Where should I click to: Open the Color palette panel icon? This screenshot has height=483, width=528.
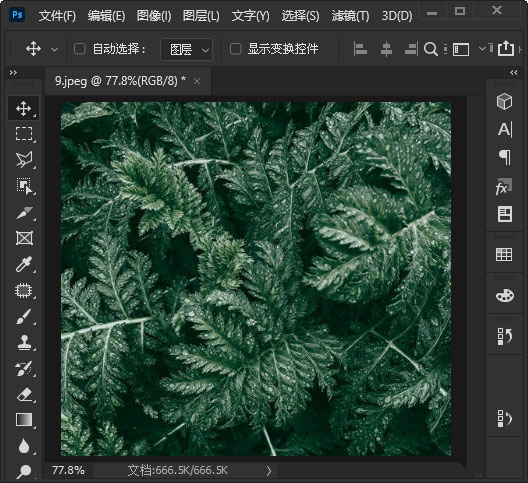point(505,296)
